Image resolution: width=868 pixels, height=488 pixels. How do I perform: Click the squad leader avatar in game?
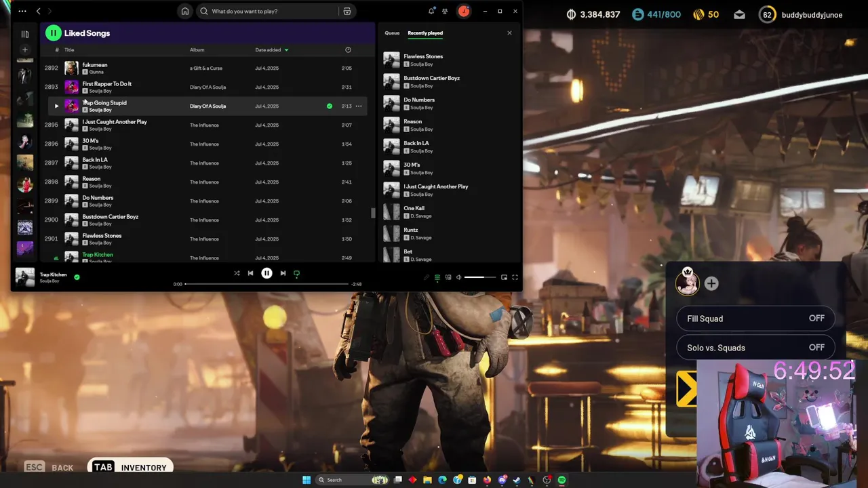click(x=687, y=283)
